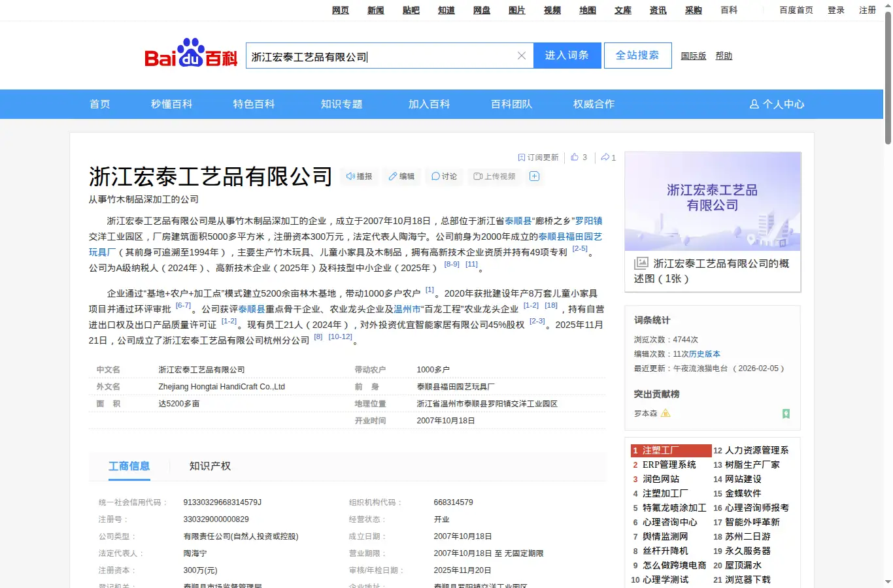Open the 罗阳镇 hyperlink in the article
This screenshot has width=893, height=588.
click(x=588, y=221)
